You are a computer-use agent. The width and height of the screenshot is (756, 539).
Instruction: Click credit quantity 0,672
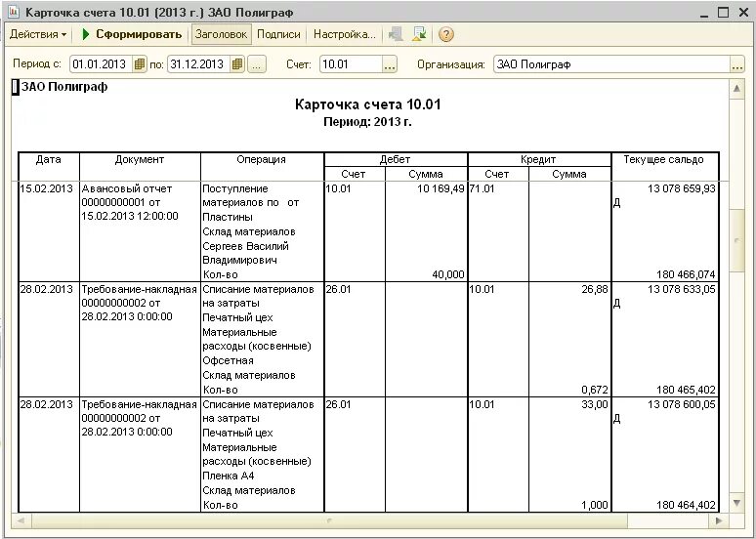pos(595,390)
